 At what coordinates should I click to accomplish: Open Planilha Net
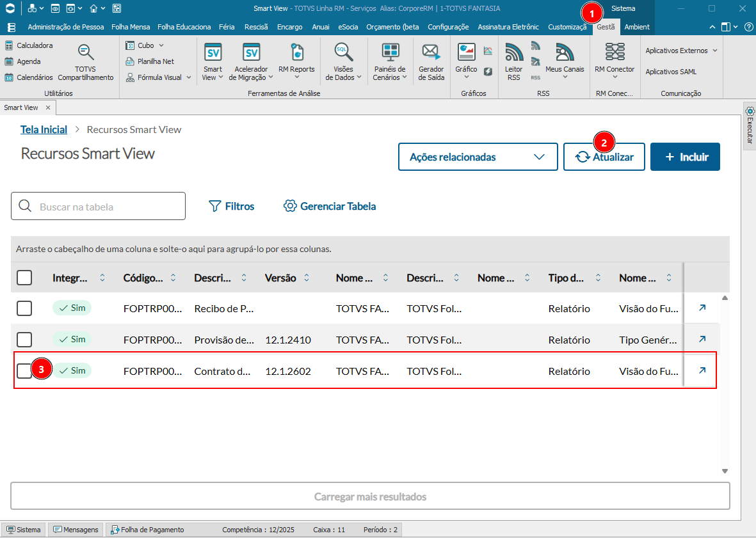tap(150, 61)
